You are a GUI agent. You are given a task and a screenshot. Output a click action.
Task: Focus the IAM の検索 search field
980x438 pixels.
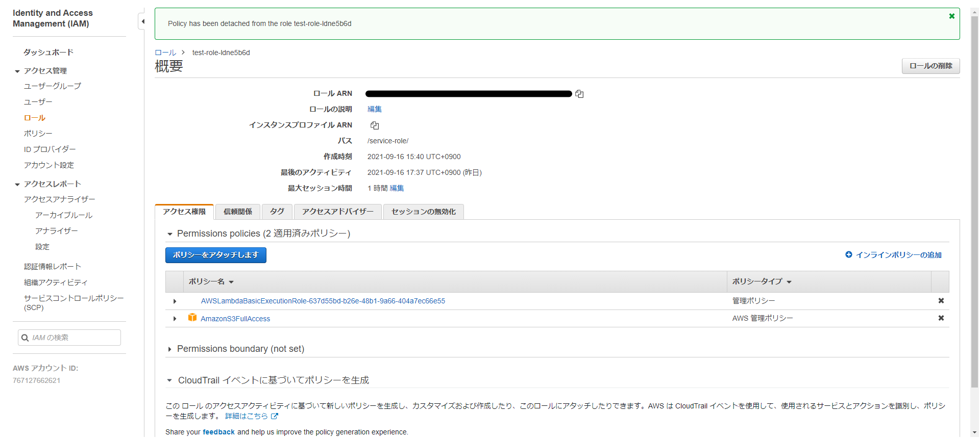click(x=69, y=338)
